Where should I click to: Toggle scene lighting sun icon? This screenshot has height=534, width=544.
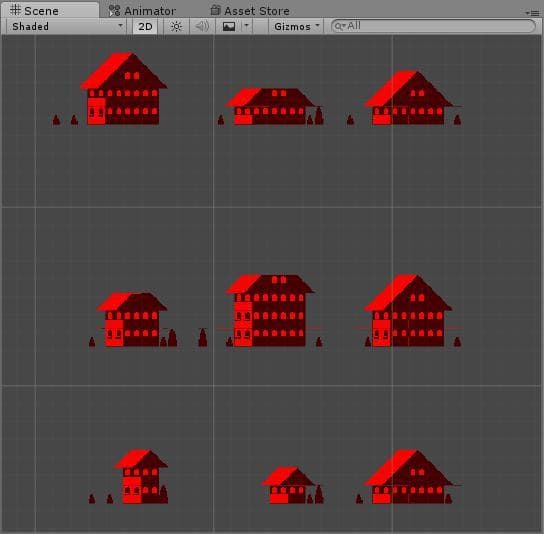[x=176, y=26]
